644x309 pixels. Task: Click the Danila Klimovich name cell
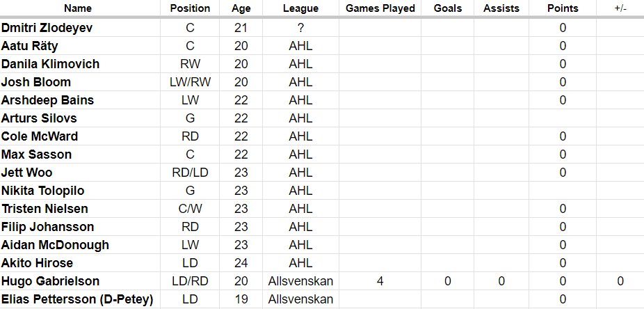coord(50,64)
